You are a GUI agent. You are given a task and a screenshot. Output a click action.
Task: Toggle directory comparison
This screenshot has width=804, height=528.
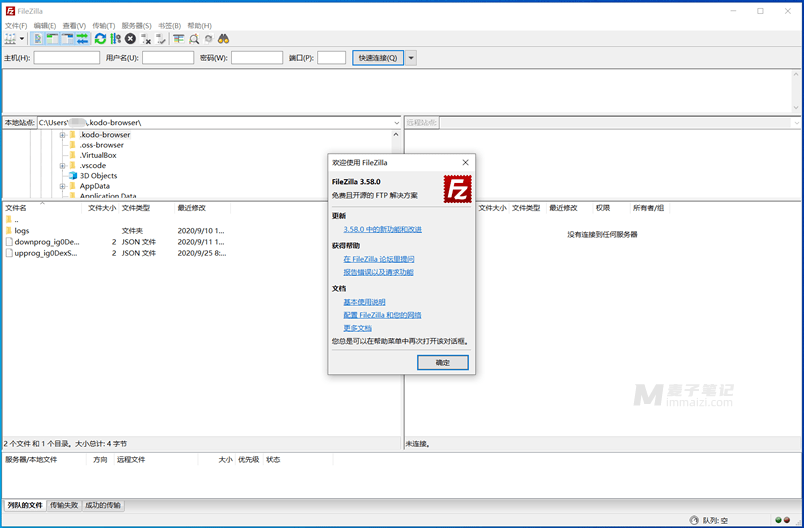[194, 39]
